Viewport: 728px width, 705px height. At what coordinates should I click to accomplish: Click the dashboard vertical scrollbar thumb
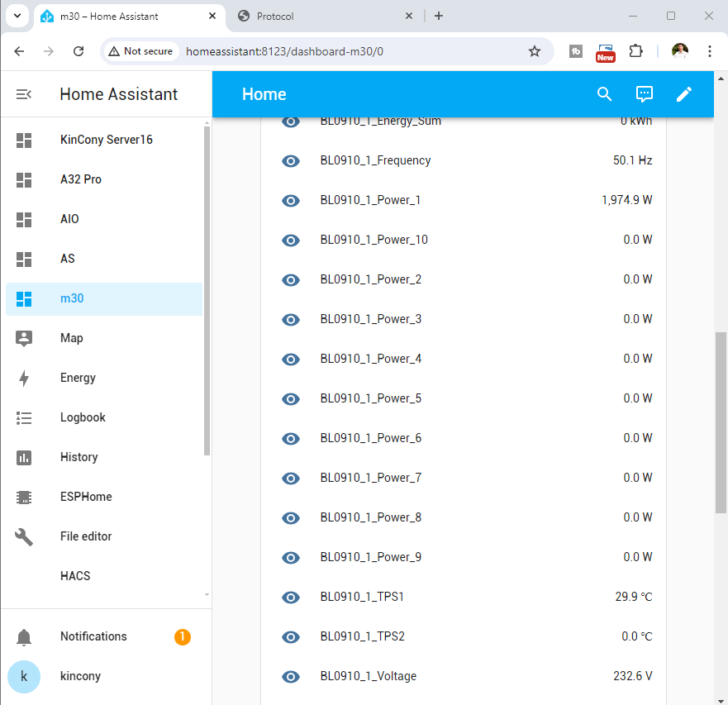tap(721, 422)
